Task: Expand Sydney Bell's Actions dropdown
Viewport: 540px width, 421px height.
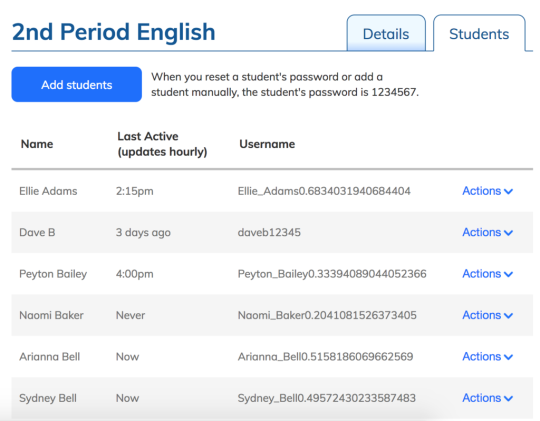Action: pos(487,398)
